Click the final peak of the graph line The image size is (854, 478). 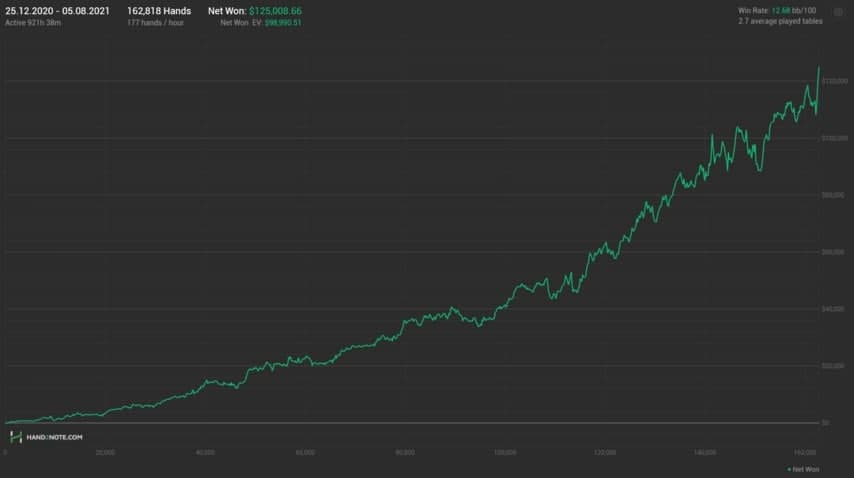819,68
